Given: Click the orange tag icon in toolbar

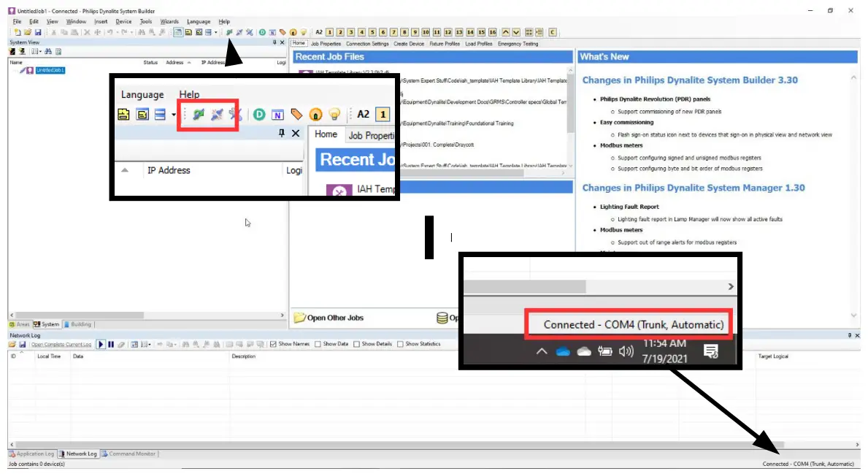Looking at the screenshot, I should pos(283,33).
